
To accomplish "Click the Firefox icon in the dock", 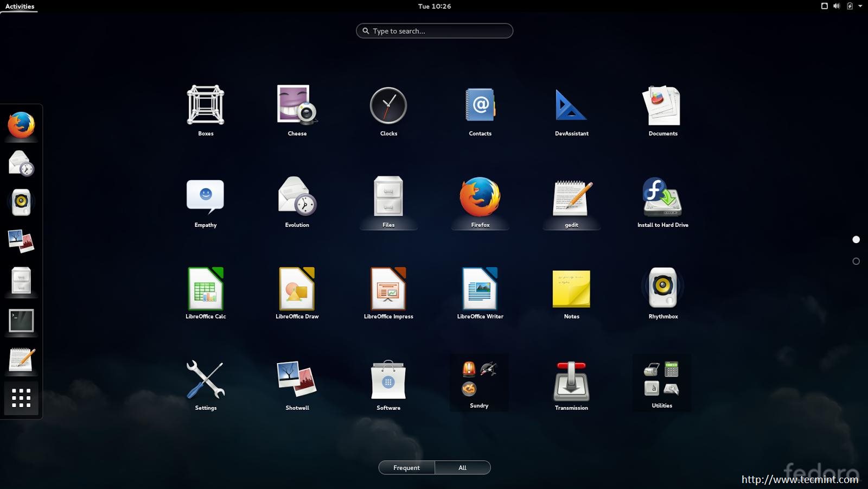I will click(x=21, y=125).
